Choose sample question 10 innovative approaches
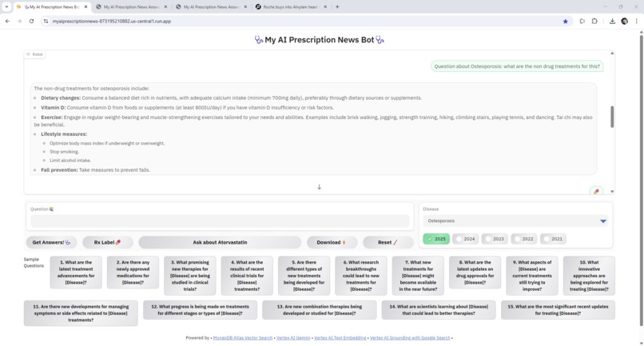 (x=589, y=276)
